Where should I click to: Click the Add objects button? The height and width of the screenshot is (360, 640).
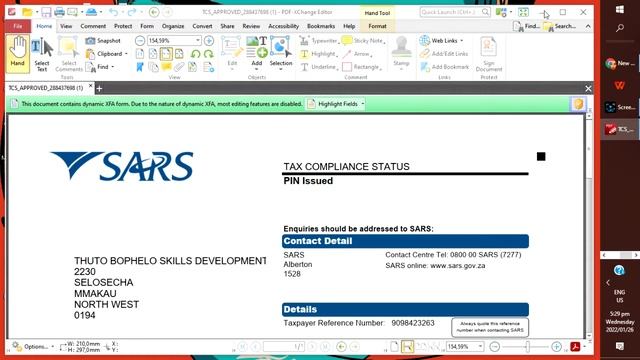[x=256, y=53]
